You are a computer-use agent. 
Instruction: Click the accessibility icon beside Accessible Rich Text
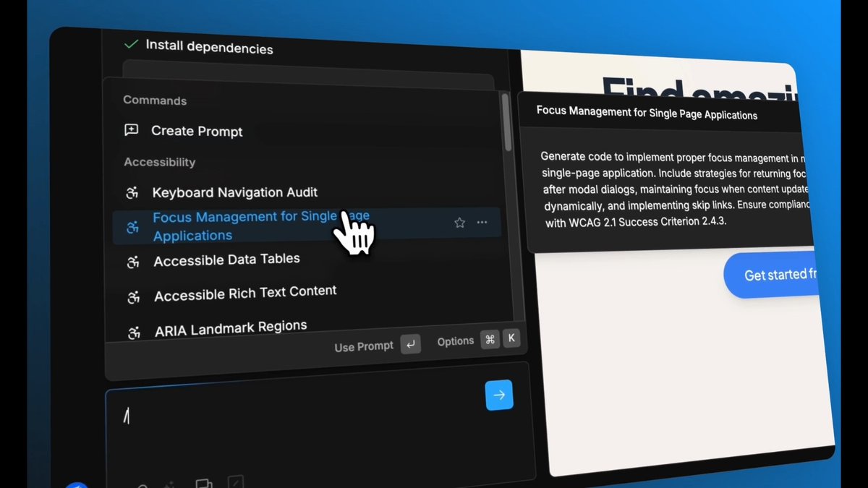[134, 297]
